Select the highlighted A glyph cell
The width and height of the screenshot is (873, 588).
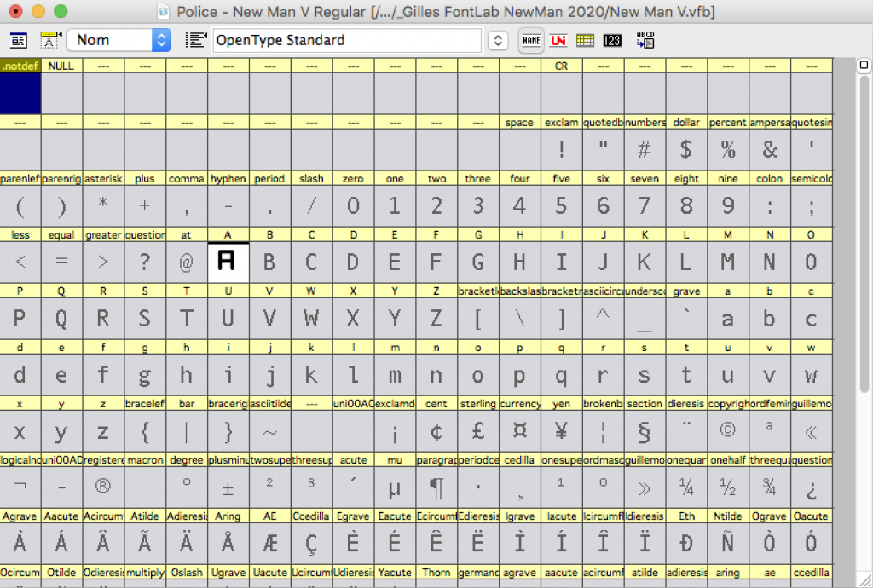[x=228, y=262]
